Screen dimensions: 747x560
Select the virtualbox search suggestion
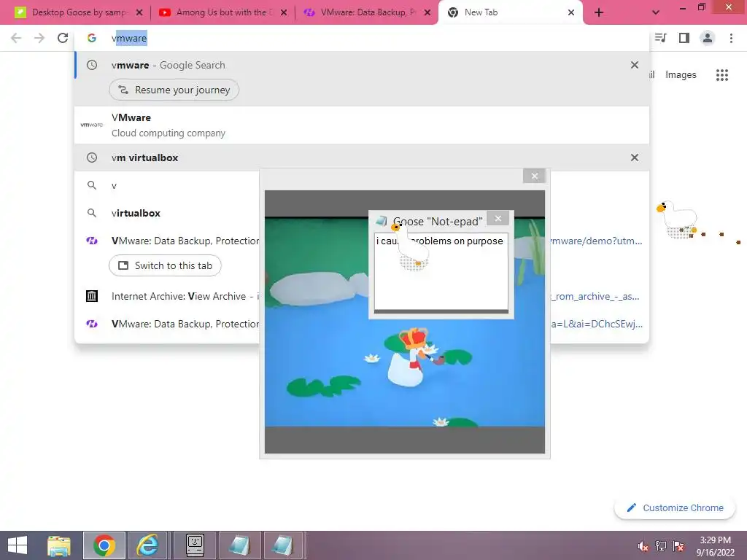[167, 214]
